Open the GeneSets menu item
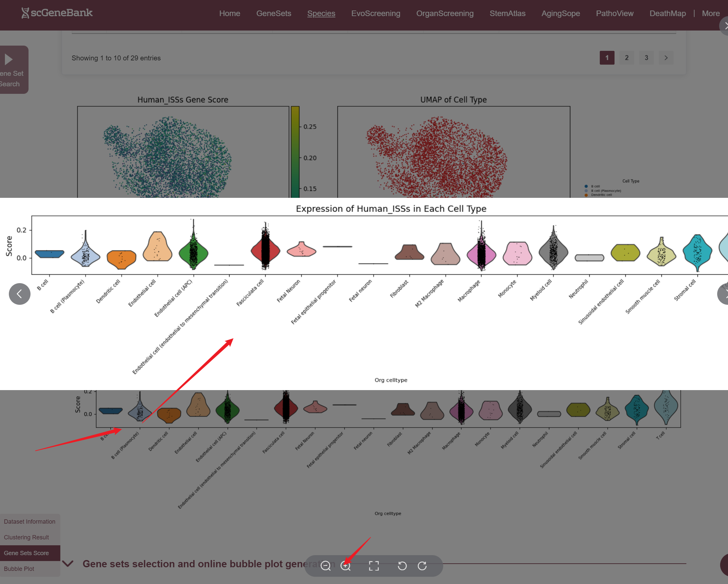The width and height of the screenshot is (728, 584). 273,13
